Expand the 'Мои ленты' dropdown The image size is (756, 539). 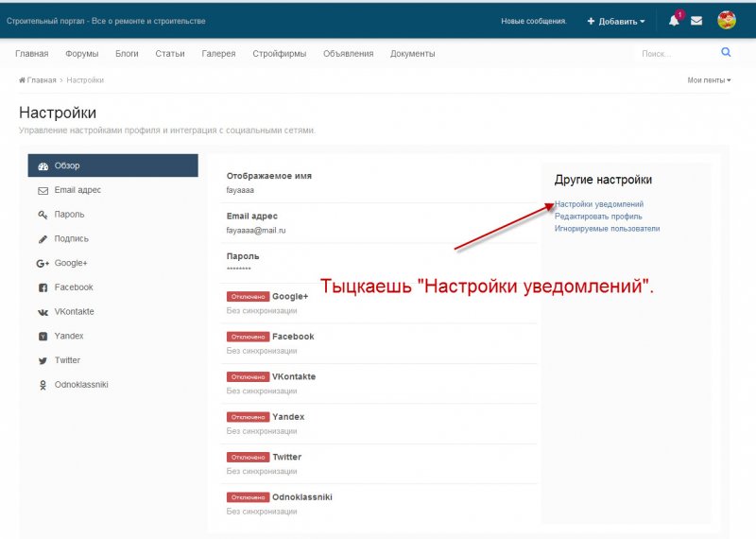709,80
